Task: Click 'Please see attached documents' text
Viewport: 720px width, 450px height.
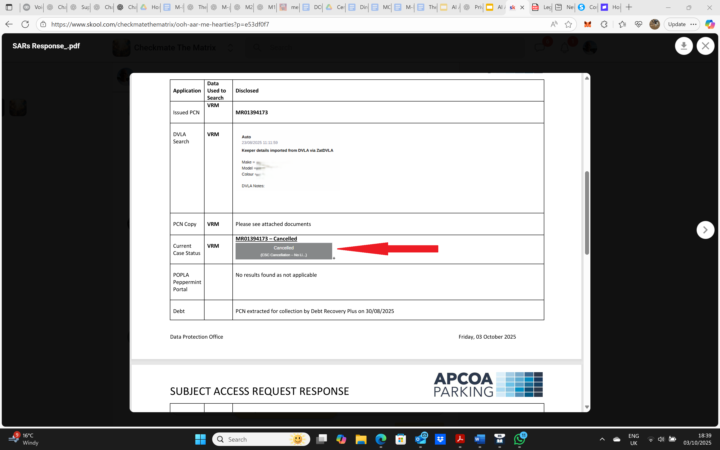Action: point(273,224)
